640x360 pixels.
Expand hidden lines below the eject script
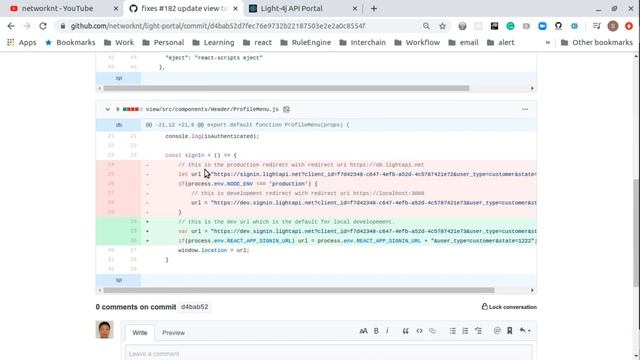[119, 78]
